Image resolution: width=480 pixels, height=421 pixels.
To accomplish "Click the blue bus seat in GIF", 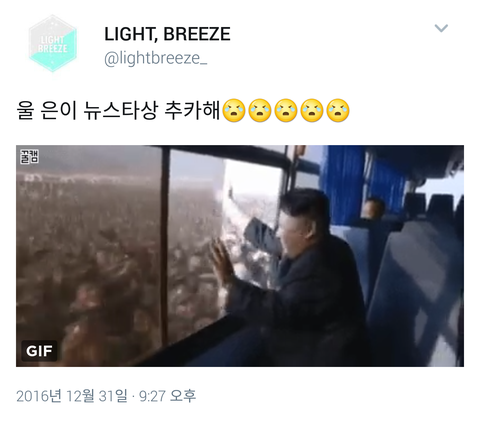I will point(413,293).
